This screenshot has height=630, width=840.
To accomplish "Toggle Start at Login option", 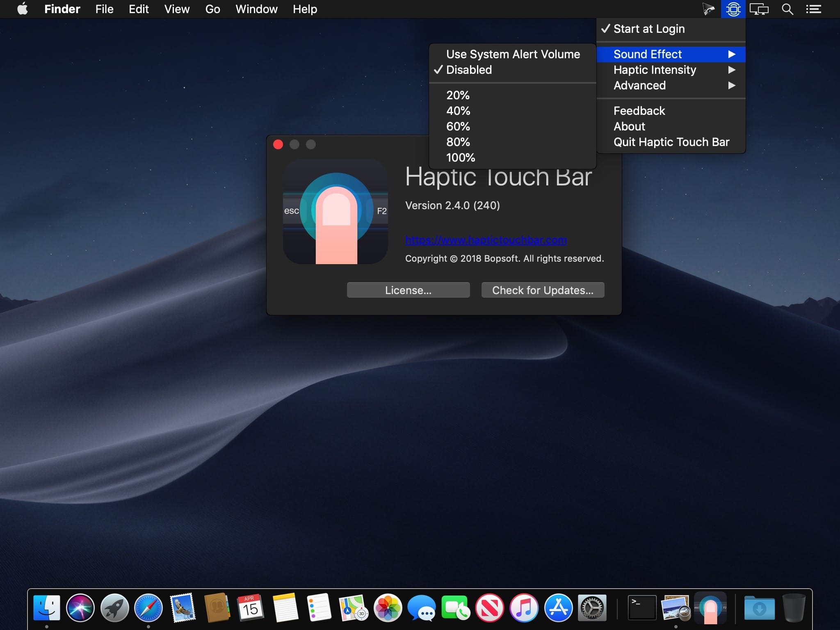I will pos(649,29).
